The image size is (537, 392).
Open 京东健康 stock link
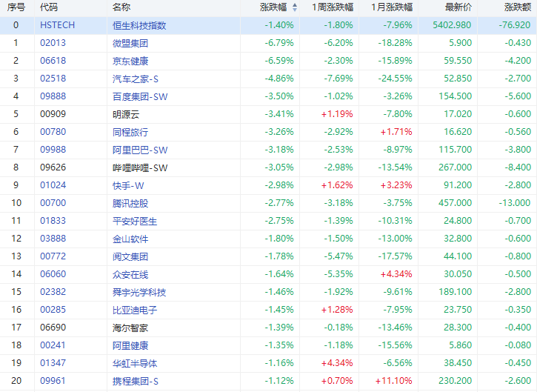130,61
